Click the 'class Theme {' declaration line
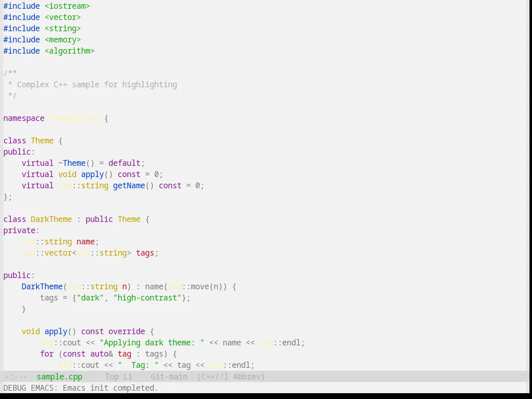The height and width of the screenshot is (399, 532). tap(33, 140)
